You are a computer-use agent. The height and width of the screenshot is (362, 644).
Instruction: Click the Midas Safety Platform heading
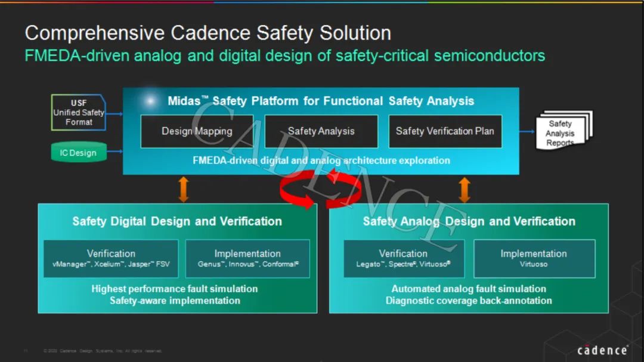(x=321, y=101)
